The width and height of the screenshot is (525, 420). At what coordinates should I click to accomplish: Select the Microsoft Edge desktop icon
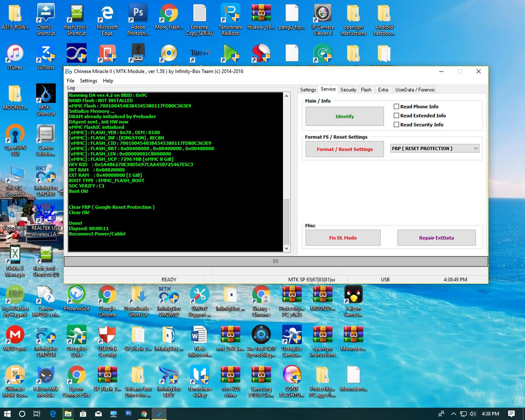(x=107, y=19)
